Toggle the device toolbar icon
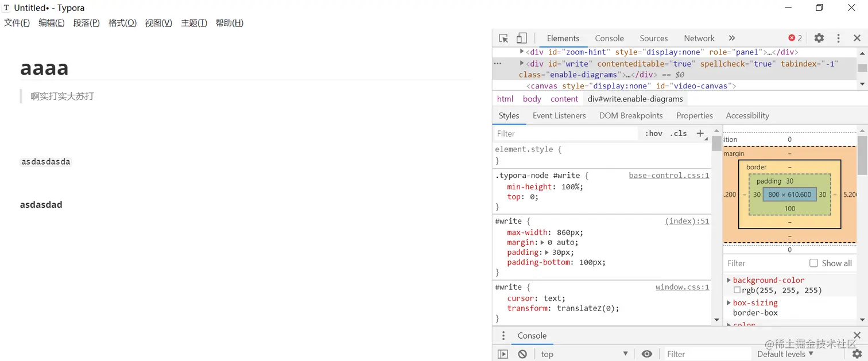Viewport: 868px width, 361px height. [x=521, y=38]
